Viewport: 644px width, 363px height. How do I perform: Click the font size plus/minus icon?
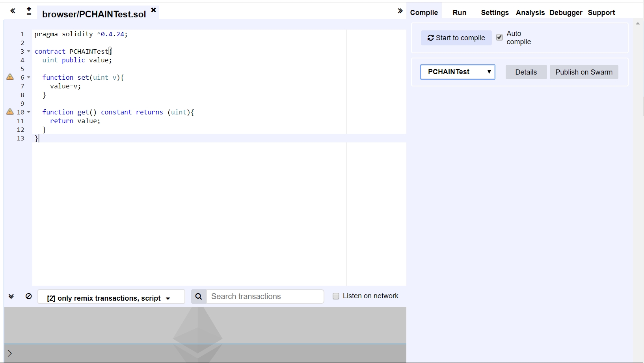(x=29, y=11)
